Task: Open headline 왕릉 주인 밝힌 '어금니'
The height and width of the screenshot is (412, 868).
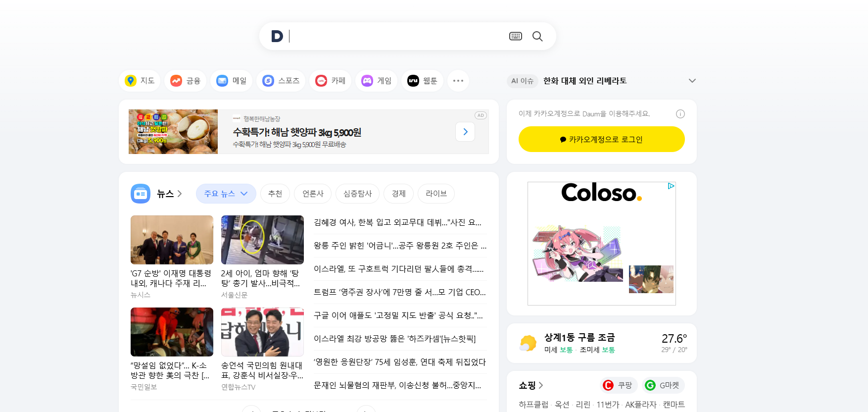Action: (400, 246)
